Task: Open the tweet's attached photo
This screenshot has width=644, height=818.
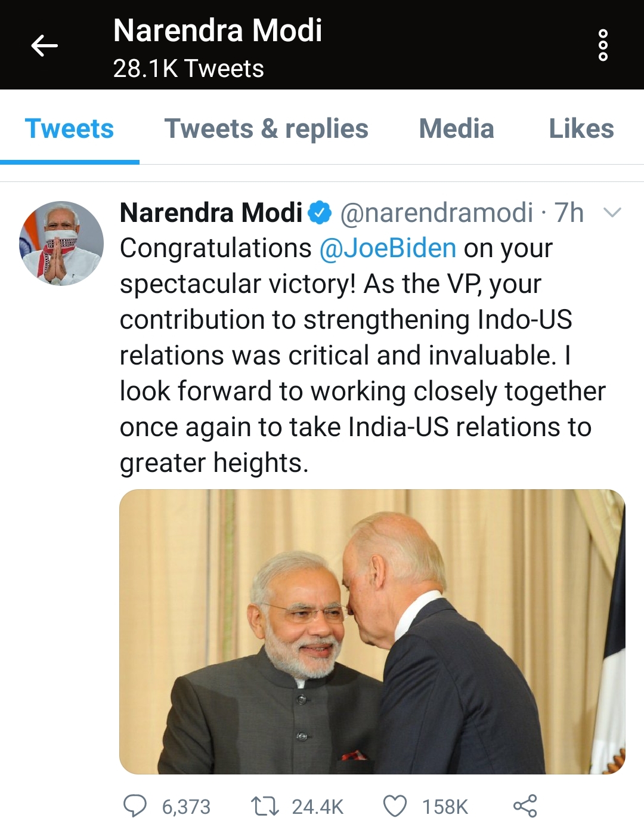Action: pyautogui.click(x=372, y=631)
